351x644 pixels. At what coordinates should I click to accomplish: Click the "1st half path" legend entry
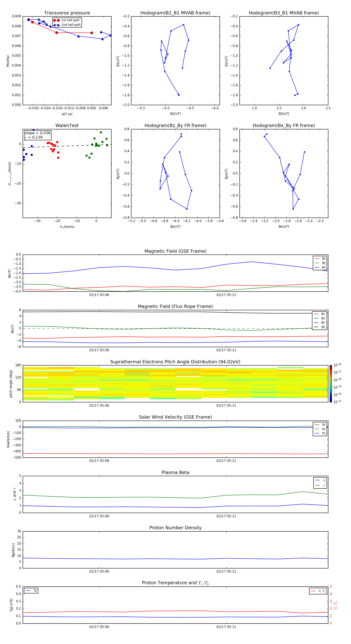coord(67,20)
